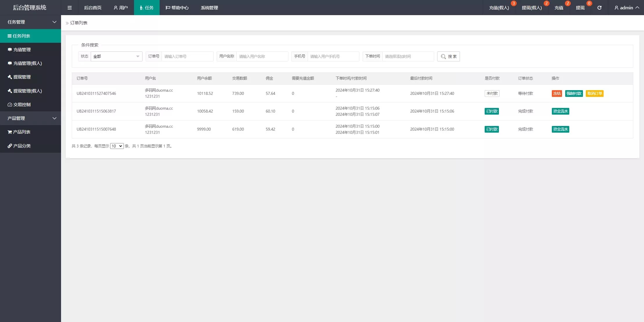Click the yellow 取消订单 button
This screenshot has width=644, height=322.
click(x=594, y=93)
